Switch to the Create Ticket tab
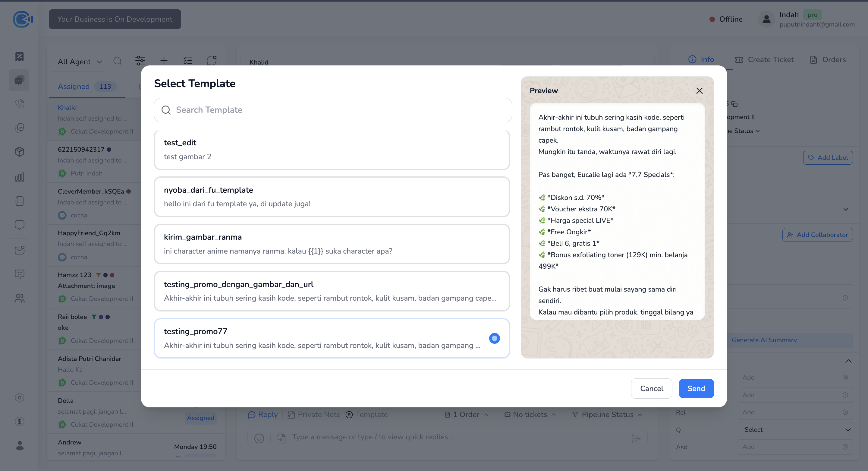Image resolution: width=868 pixels, height=471 pixels. 764,60
